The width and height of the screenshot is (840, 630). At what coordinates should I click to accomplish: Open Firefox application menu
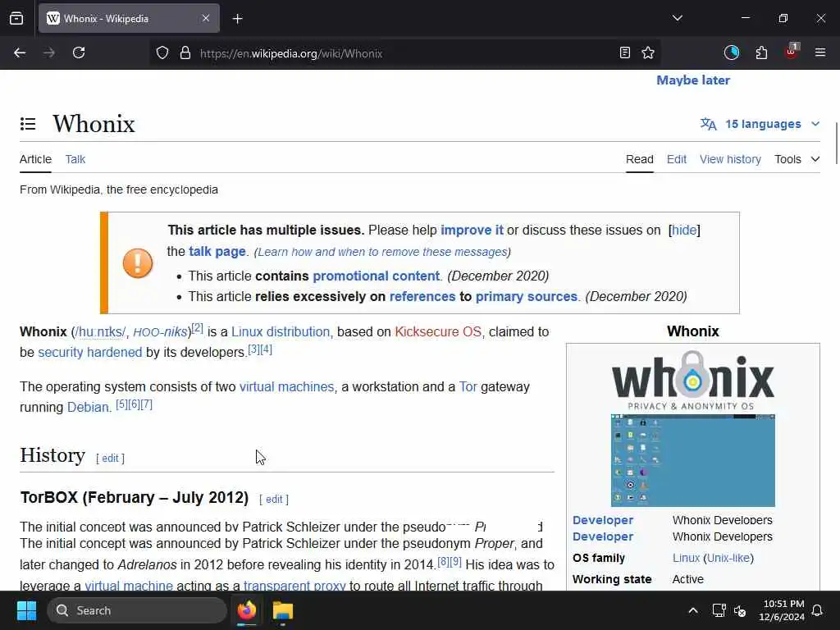pyautogui.click(x=820, y=52)
